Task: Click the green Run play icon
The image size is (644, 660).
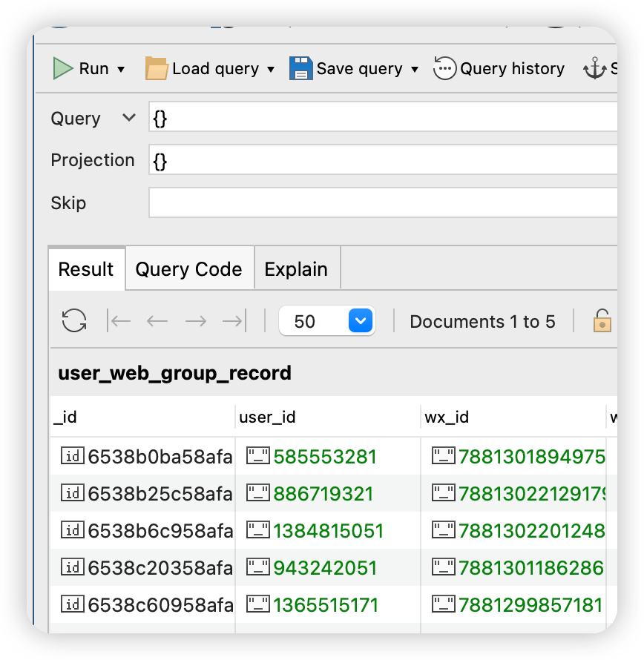Action: (x=63, y=68)
